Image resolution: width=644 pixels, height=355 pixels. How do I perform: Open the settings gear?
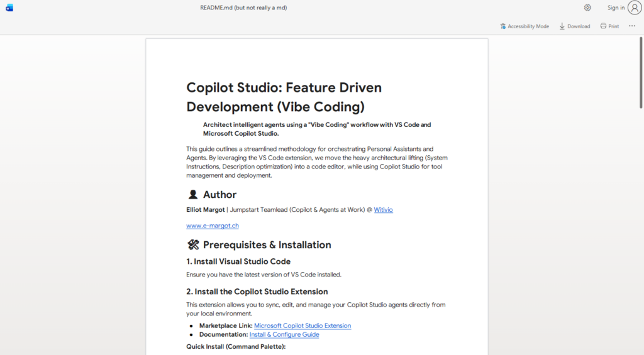(587, 8)
